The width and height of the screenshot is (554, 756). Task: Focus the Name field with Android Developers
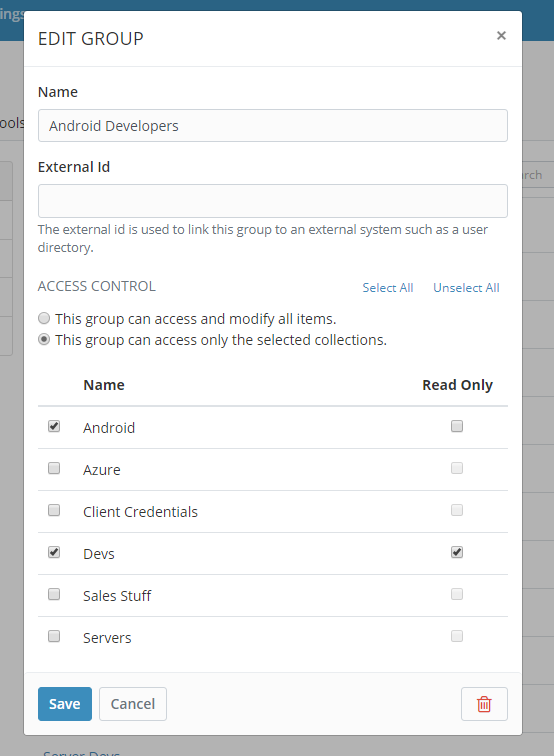(273, 126)
